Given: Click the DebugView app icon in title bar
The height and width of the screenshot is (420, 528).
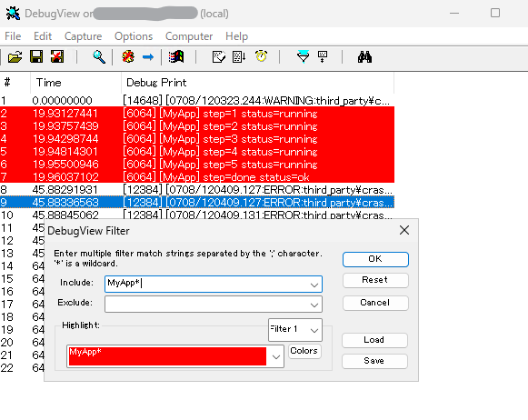Looking at the screenshot, I should pos(13,14).
